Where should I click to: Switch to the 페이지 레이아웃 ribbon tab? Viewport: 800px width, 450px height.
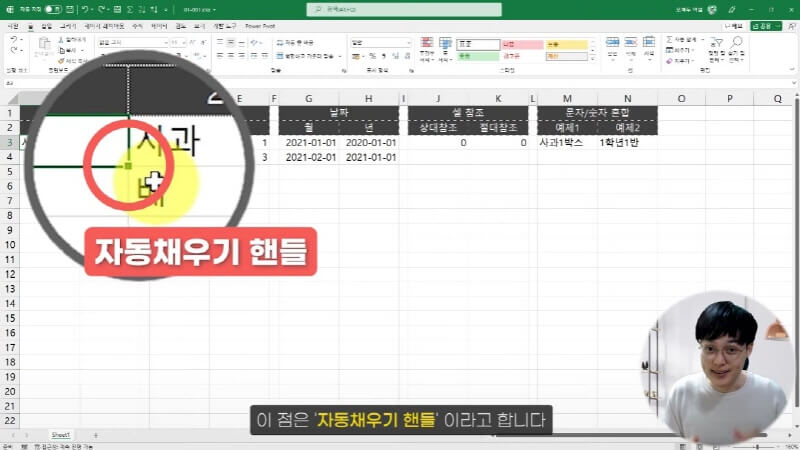[104, 26]
